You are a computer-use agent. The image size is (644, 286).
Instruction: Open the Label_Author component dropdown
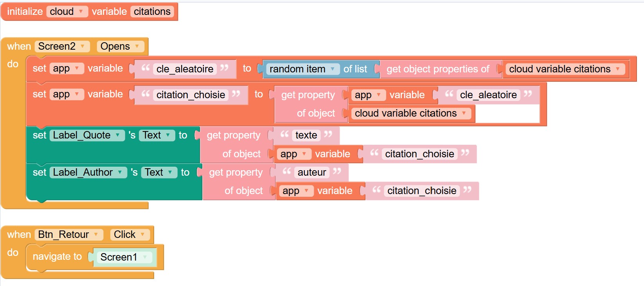click(x=121, y=172)
